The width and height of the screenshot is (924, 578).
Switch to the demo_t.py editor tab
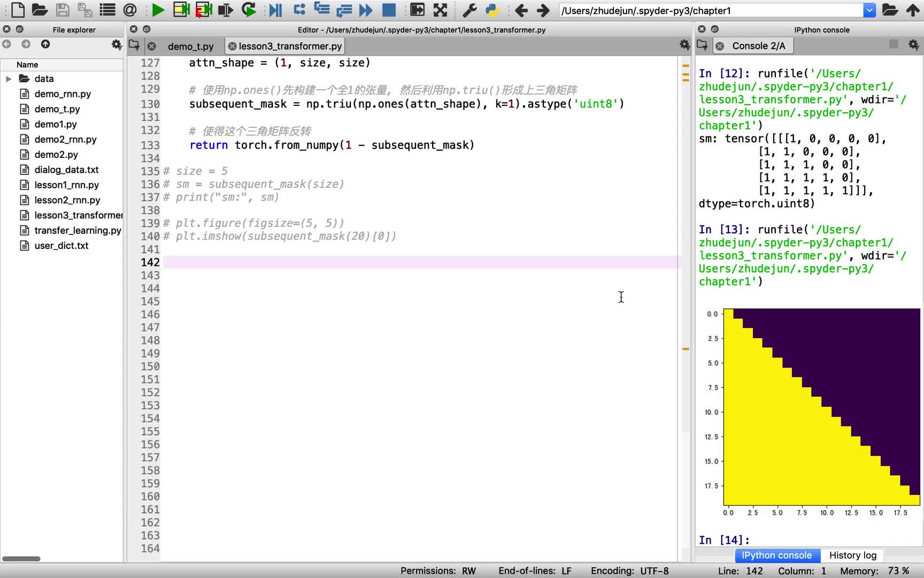coord(190,47)
